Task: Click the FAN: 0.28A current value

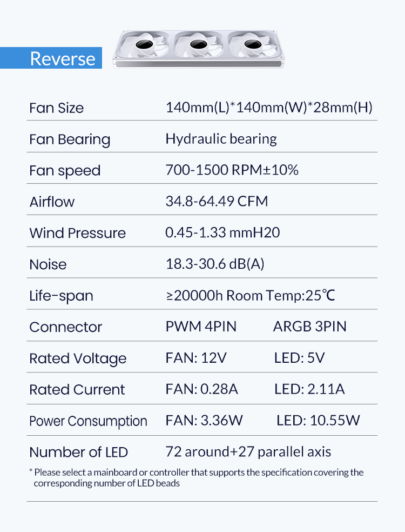Action: coord(201,389)
